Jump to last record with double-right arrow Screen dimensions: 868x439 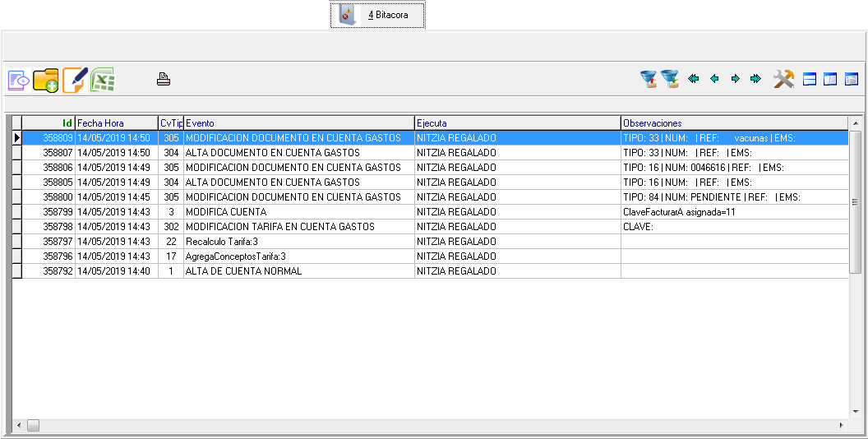click(x=755, y=79)
